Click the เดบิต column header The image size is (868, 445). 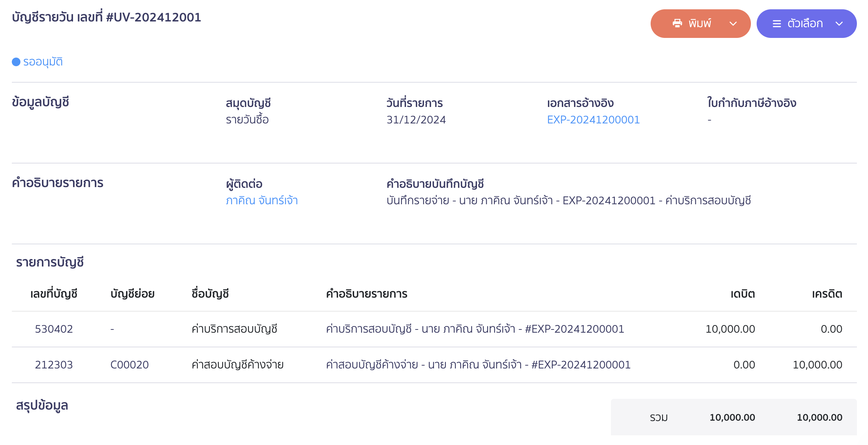click(743, 294)
